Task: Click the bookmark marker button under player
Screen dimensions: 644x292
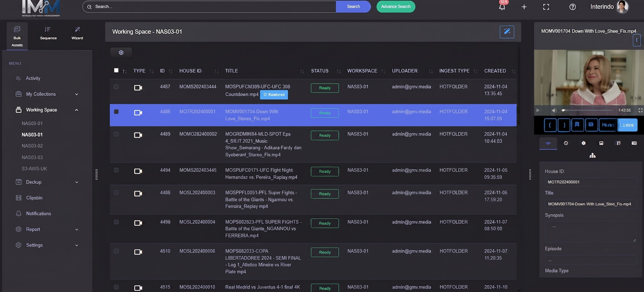Action: pos(577,125)
